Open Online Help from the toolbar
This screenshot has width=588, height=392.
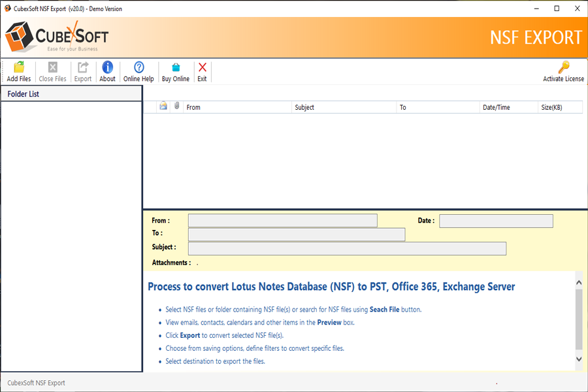139,67
